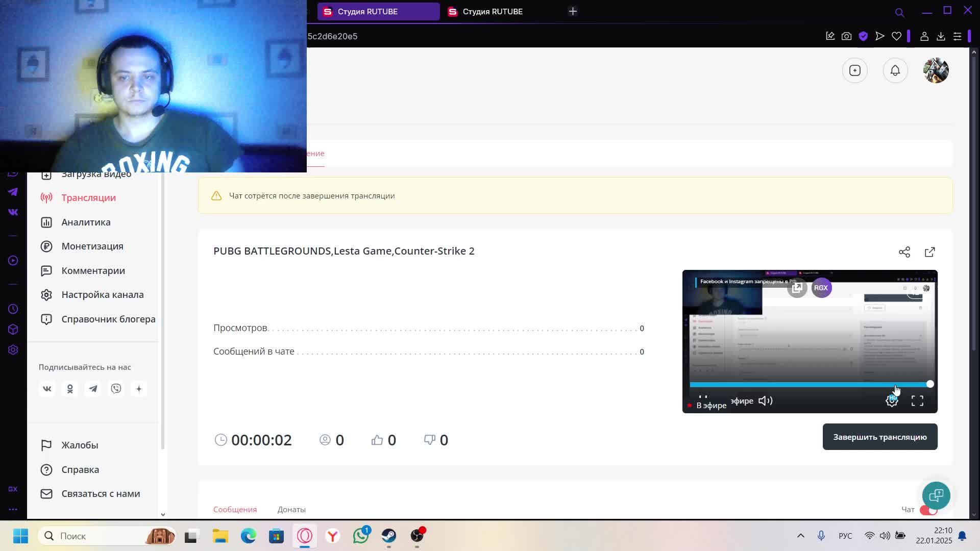Open the VK social link icon
The width and height of the screenshot is (980, 551).
pyautogui.click(x=47, y=389)
